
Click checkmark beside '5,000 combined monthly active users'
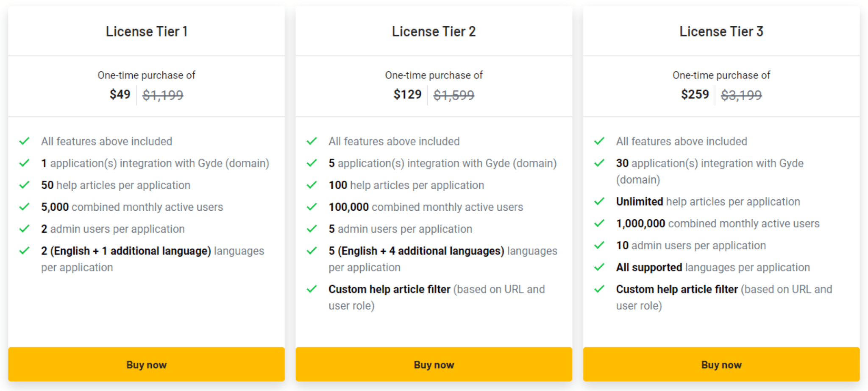[x=25, y=207]
